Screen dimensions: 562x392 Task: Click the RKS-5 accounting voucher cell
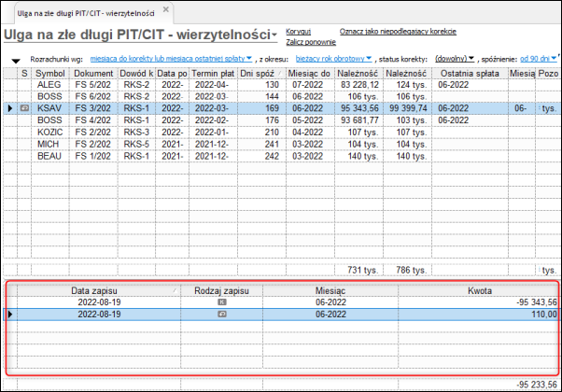coord(136,144)
